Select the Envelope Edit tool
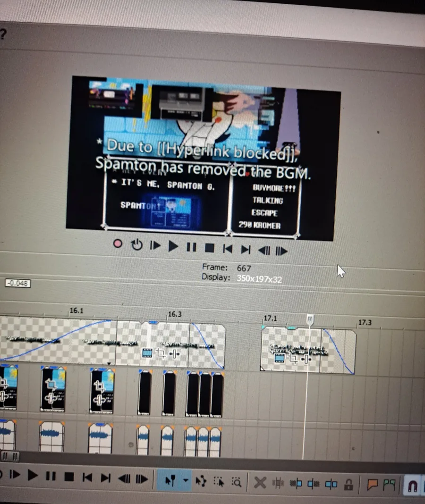The image size is (425, 504). [201, 481]
